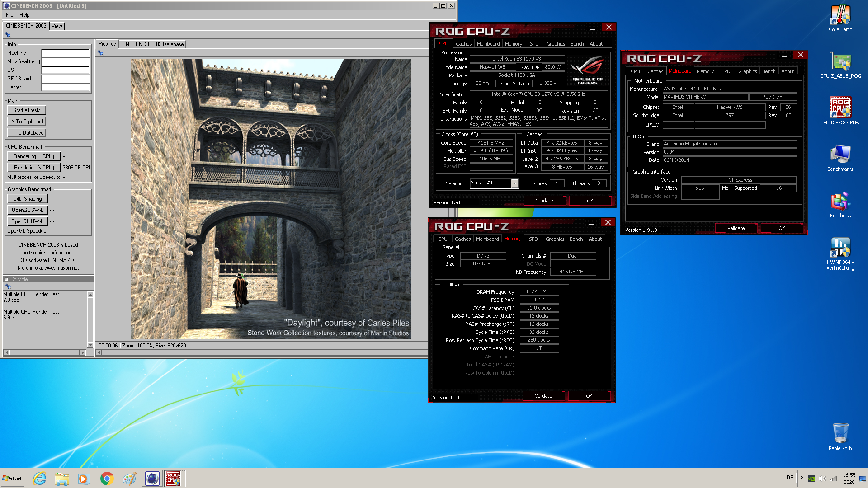This screenshot has height=488, width=868.
Task: Switch to ROG CPU-Z taskbar icon
Action: tap(174, 479)
